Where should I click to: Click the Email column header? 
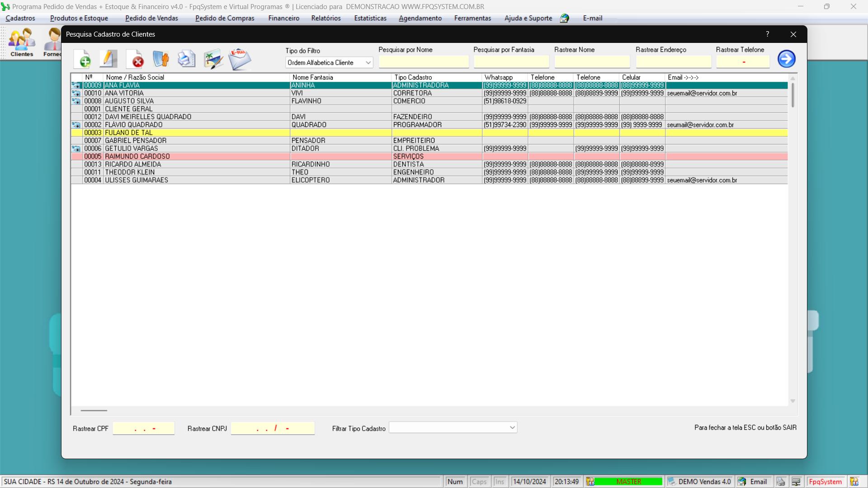tap(726, 78)
